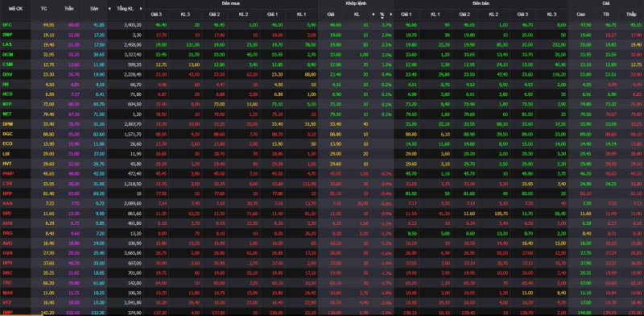Select the Tổng KL column header
This screenshot has width=644, height=316.
pyautogui.click(x=125, y=8)
